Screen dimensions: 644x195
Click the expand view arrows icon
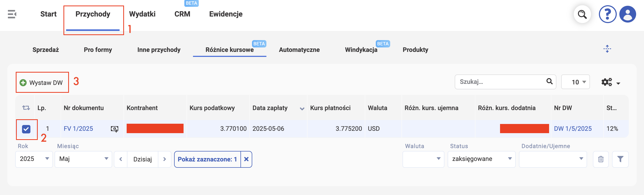coord(607,49)
